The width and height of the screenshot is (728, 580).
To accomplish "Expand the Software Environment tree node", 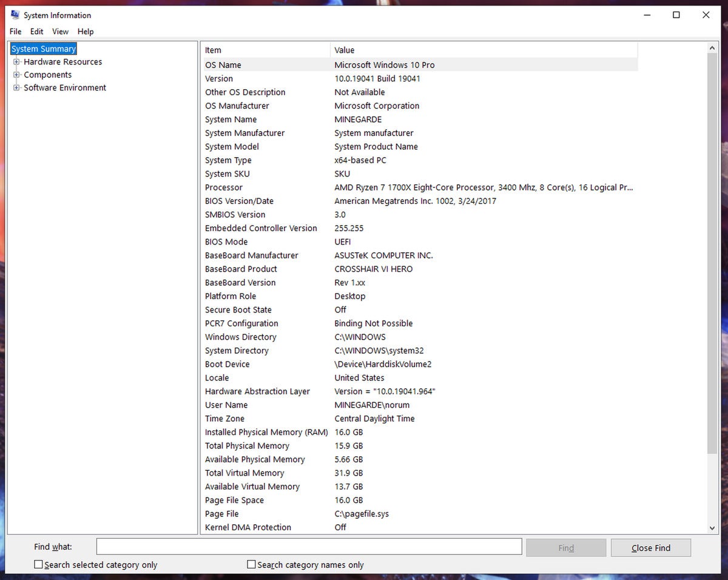I will [16, 88].
